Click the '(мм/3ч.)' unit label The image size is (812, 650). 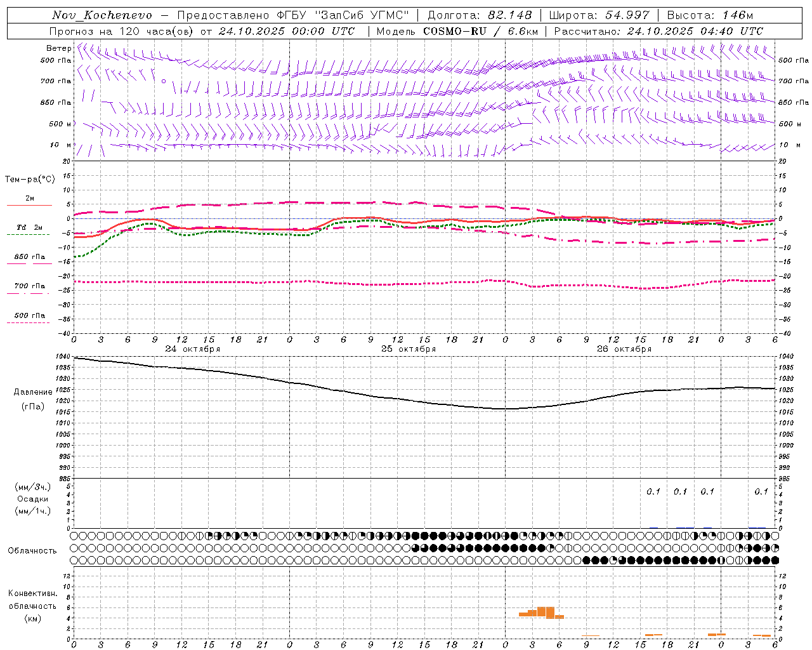tap(32, 487)
